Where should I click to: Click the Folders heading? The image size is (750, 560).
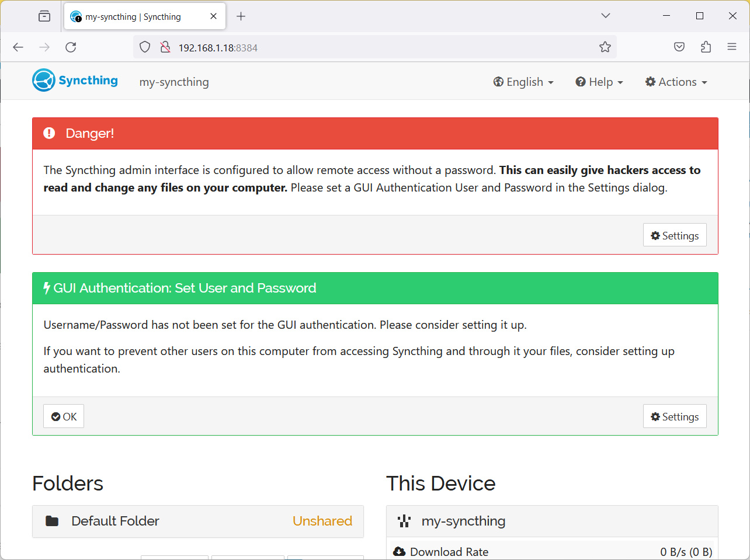point(68,484)
